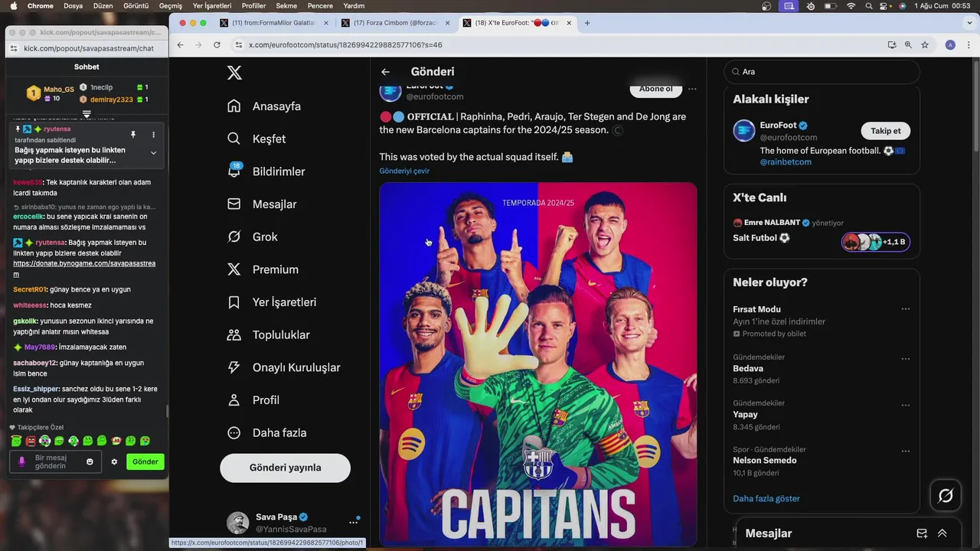Image resolution: width=980 pixels, height=551 pixels.
Task: Focus the Bir mesaj gönderin field
Action: pos(55,461)
